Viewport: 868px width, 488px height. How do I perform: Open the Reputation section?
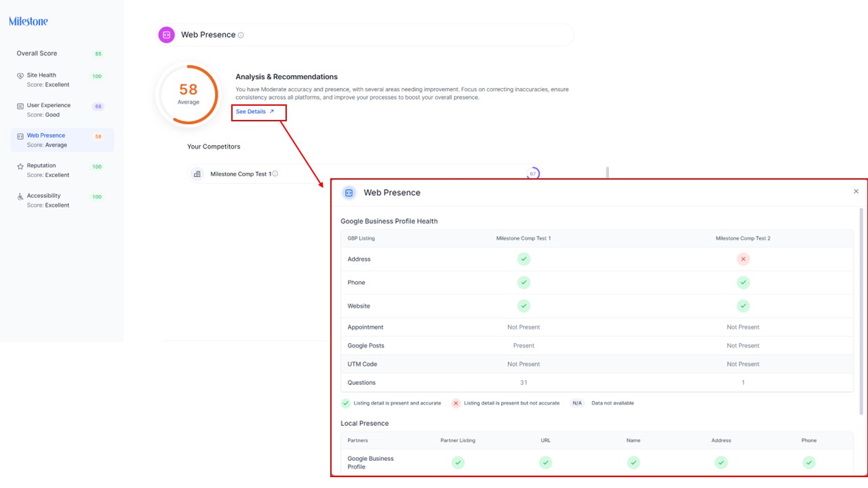pyautogui.click(x=62, y=170)
